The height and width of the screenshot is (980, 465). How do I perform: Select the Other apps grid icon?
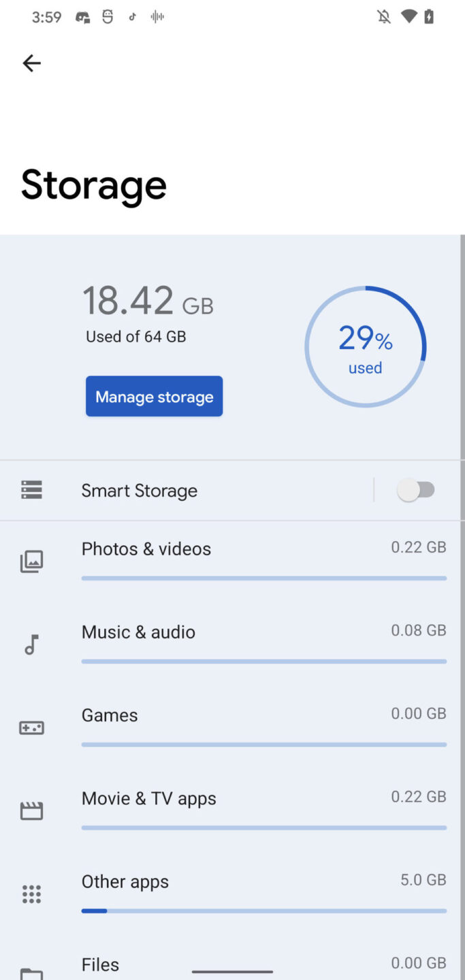click(31, 894)
